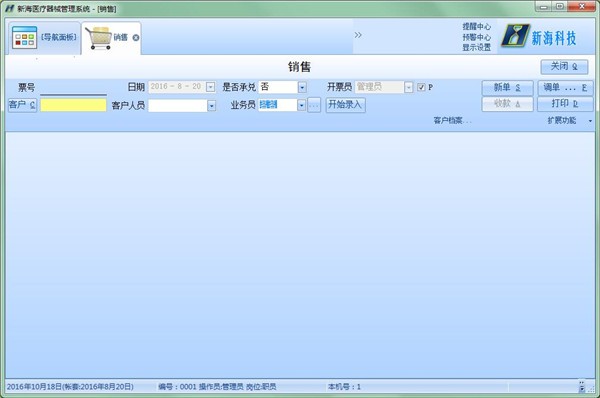Image resolution: width=600 pixels, height=398 pixels.
Task: Maximize the application window
Action: click(560, 7)
